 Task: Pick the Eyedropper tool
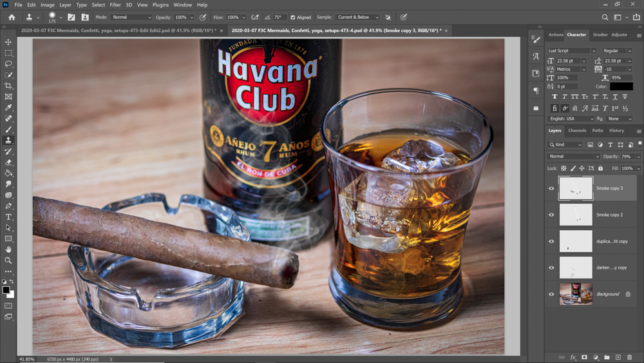[8, 108]
